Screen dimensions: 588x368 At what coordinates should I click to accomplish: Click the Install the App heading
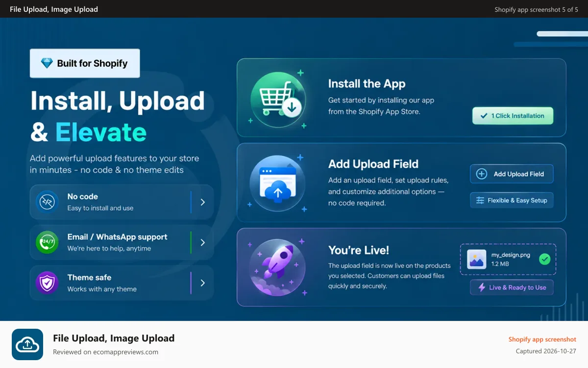point(367,84)
